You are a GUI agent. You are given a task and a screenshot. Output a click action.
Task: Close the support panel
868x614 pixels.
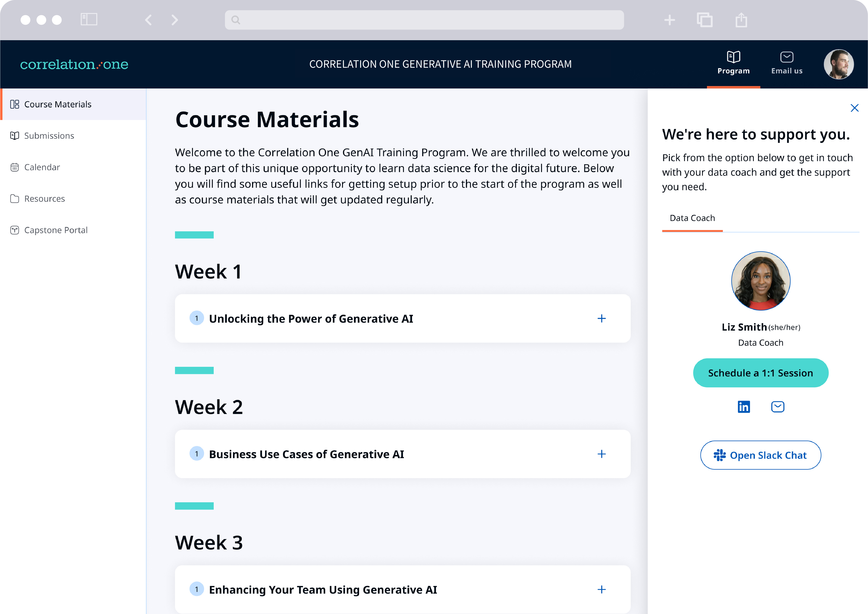tap(855, 108)
